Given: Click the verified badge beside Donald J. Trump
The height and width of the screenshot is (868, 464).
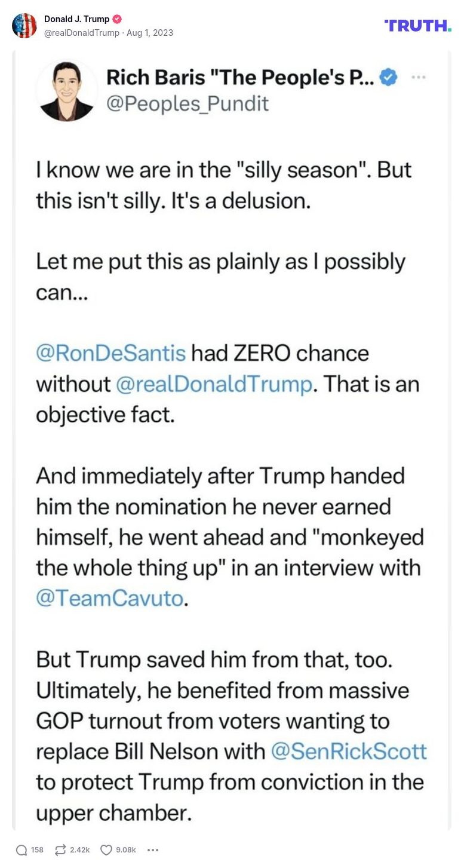Looking at the screenshot, I should (x=117, y=19).
